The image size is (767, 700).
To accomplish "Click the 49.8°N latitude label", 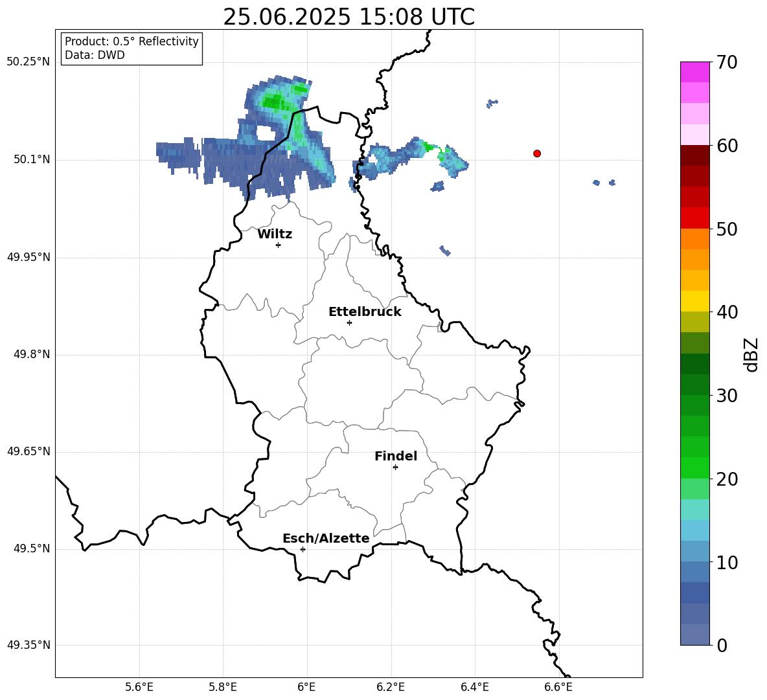I will (32, 354).
